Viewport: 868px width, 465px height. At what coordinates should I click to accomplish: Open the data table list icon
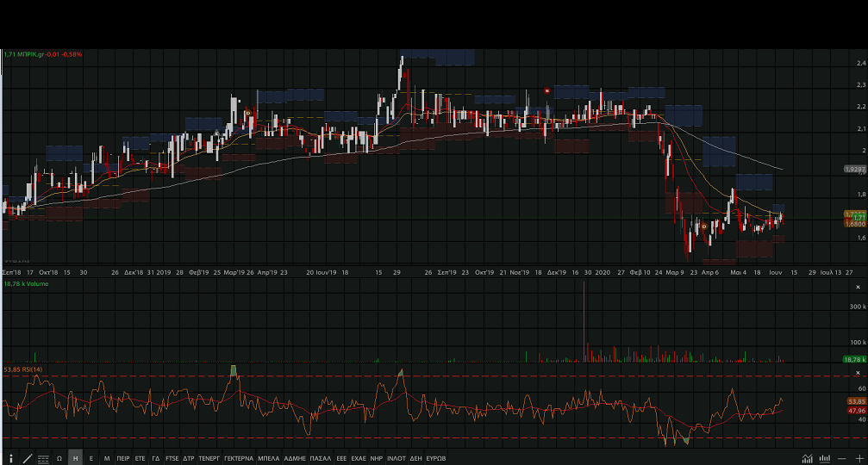(x=43, y=459)
